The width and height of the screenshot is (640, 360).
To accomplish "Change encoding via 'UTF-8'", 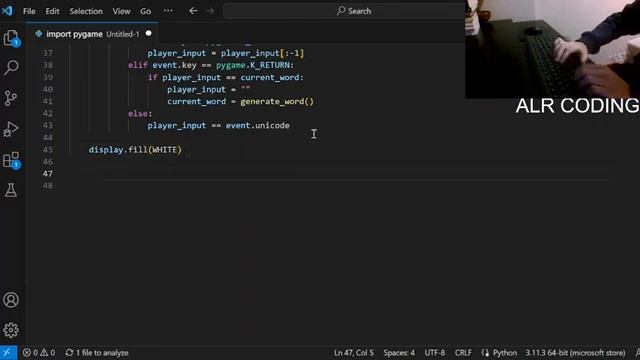I will click(434, 353).
